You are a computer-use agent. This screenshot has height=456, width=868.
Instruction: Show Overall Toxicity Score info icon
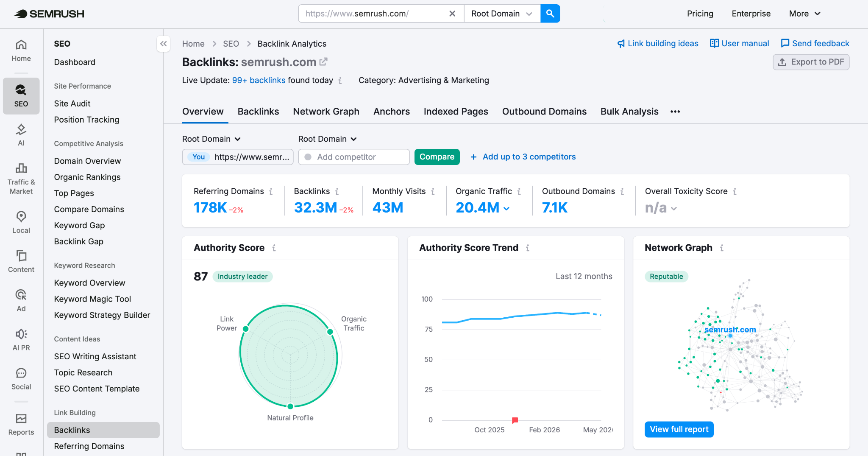point(735,191)
